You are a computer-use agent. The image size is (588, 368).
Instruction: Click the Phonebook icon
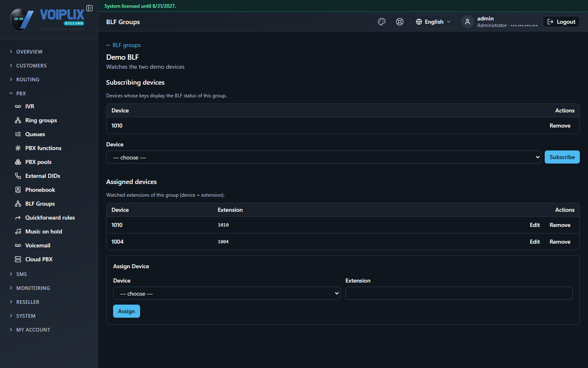pos(18,190)
